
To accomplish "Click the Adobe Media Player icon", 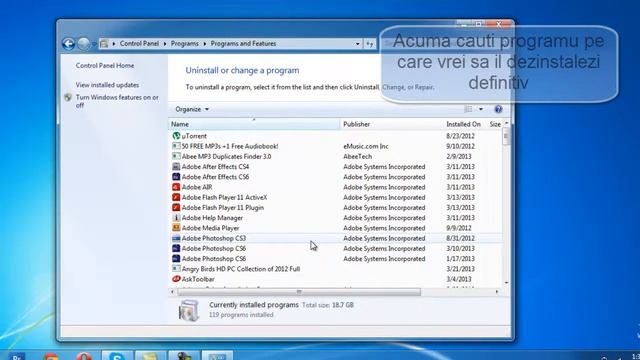I will [176, 228].
